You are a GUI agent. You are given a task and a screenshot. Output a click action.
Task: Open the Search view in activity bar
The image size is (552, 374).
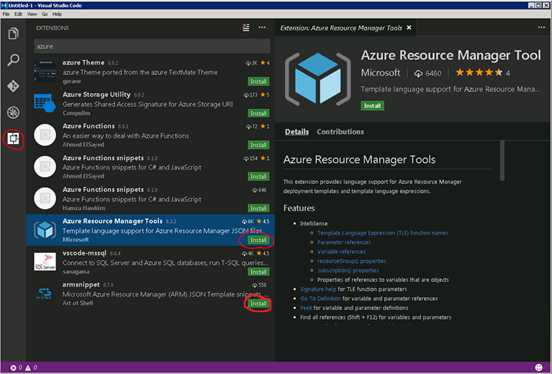13,60
